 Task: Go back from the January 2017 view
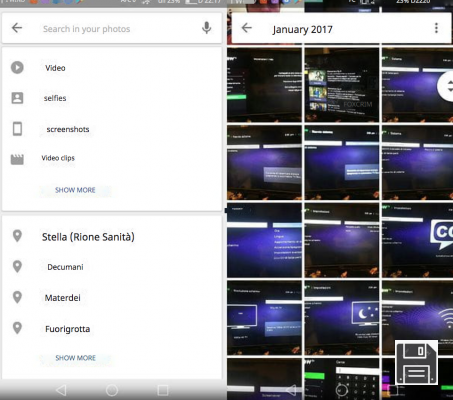click(x=247, y=28)
